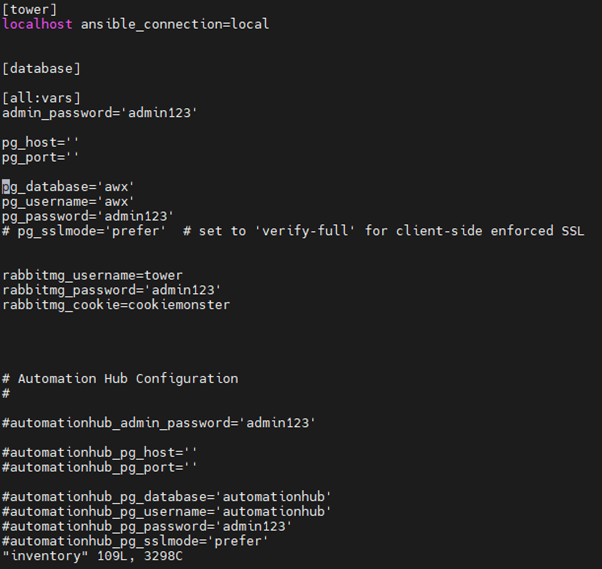Viewport: 602px width, 569px height.
Task: Click the commented pg_sslmode='prefer' setting
Action: (84, 231)
